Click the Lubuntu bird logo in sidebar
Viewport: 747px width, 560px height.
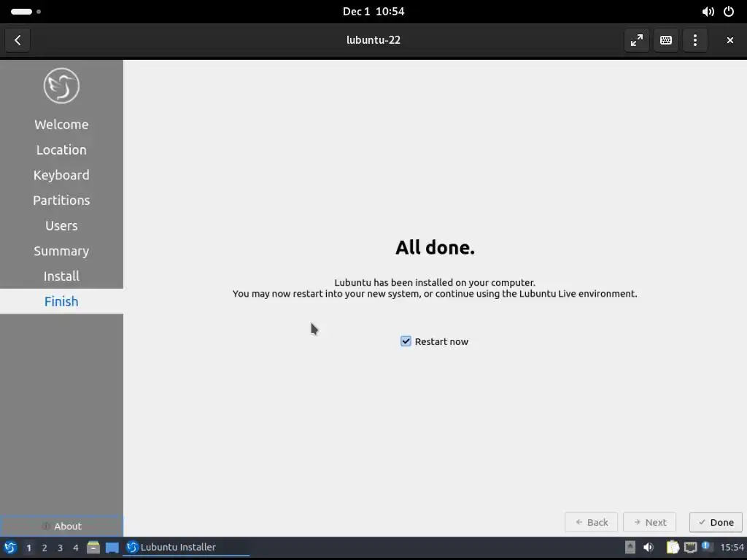(61, 86)
